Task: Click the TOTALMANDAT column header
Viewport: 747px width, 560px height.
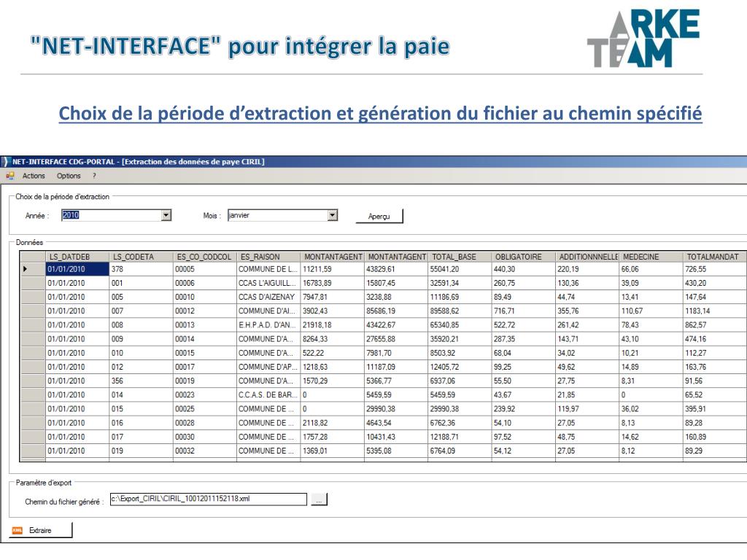Action: [715, 257]
